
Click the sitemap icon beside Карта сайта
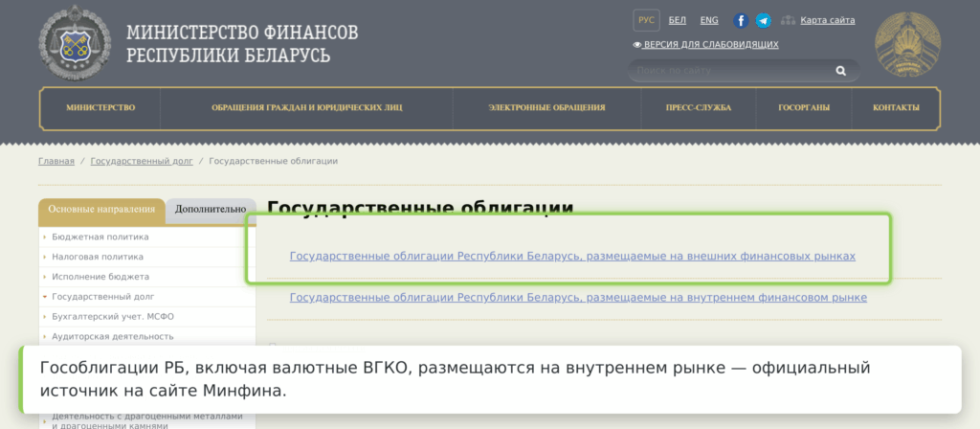pos(788,21)
